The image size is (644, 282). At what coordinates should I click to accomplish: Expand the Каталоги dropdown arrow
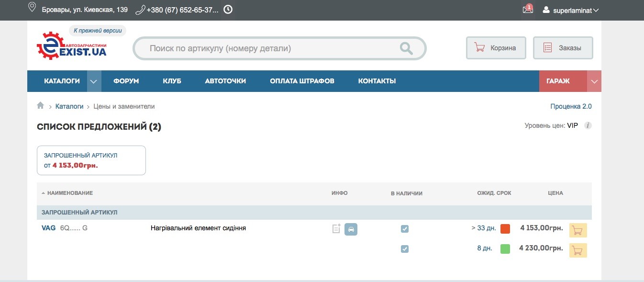point(94,81)
